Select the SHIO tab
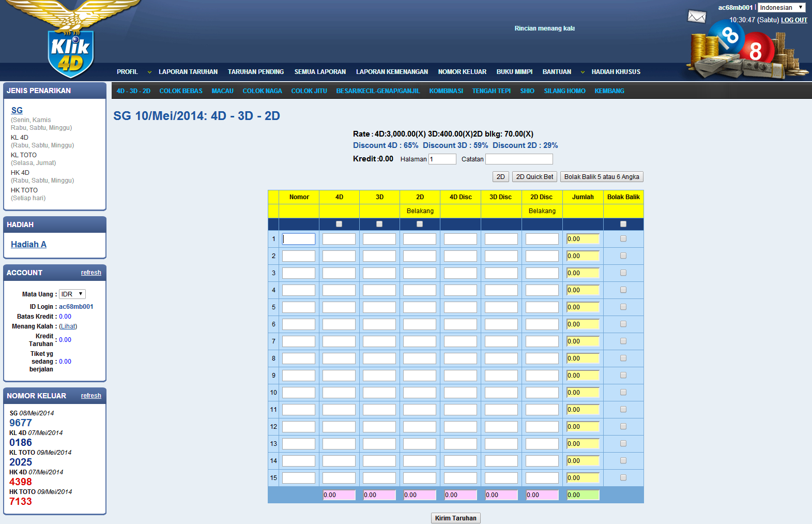Screen dimensions: 812x524 tap(527, 91)
